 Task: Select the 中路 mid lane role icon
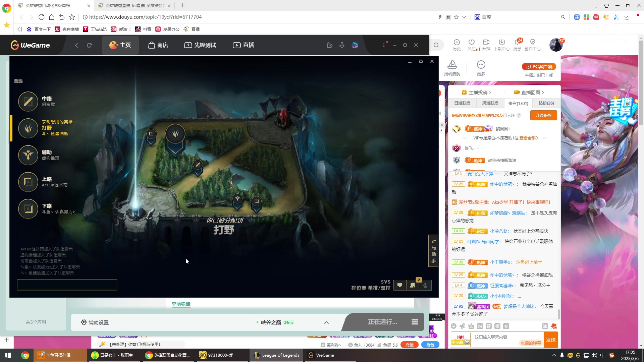click(28, 101)
